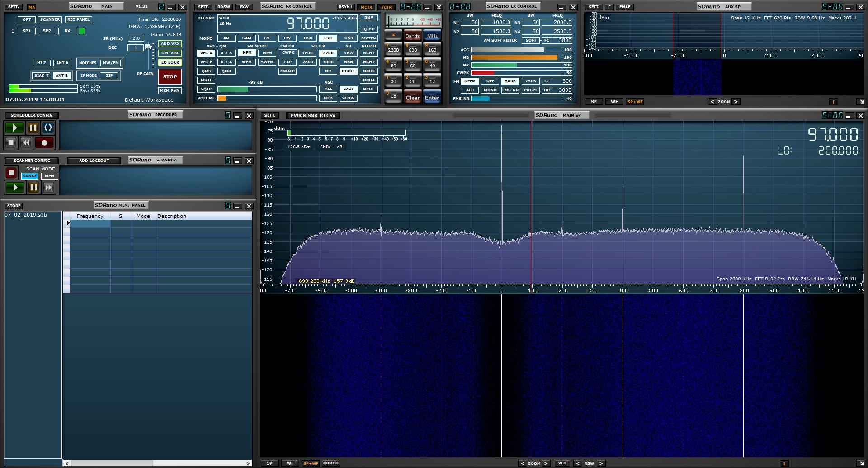The image size is (868, 468).
Task: Open RX Control RDSW tab
Action: click(x=223, y=7)
